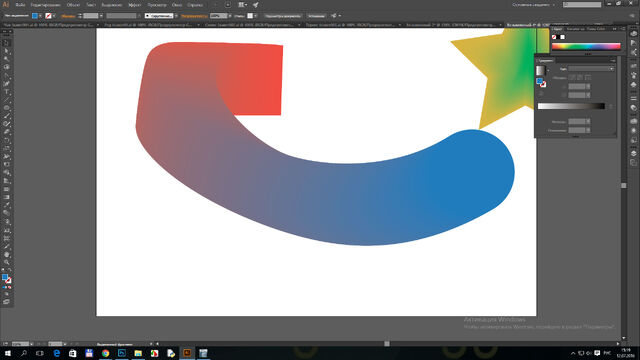Open the Эффект menu
Image resolution: width=640 pixels, height=360 pixels.
click(135, 5)
